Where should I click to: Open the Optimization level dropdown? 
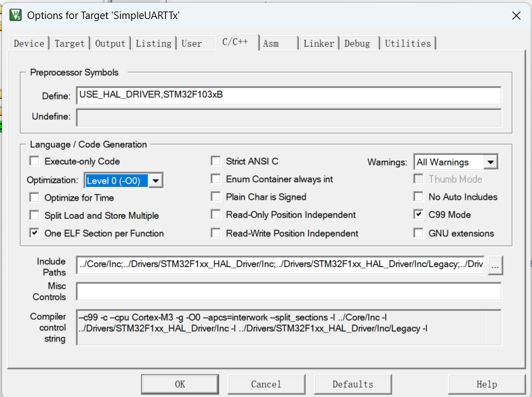coord(155,181)
